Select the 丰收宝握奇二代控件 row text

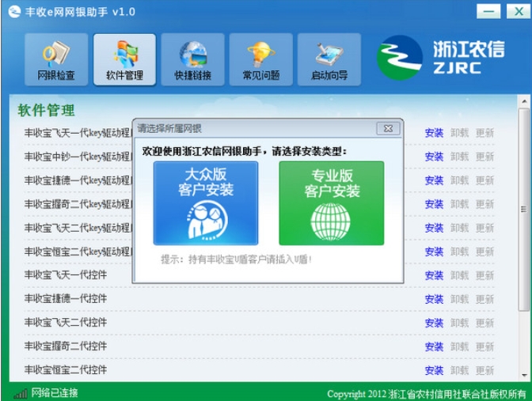66,346
